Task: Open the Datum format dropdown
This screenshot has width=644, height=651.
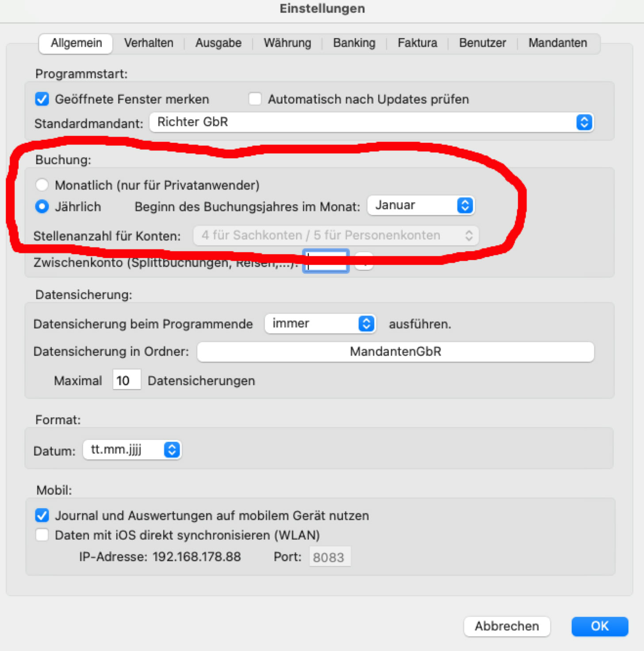Action: 132,450
